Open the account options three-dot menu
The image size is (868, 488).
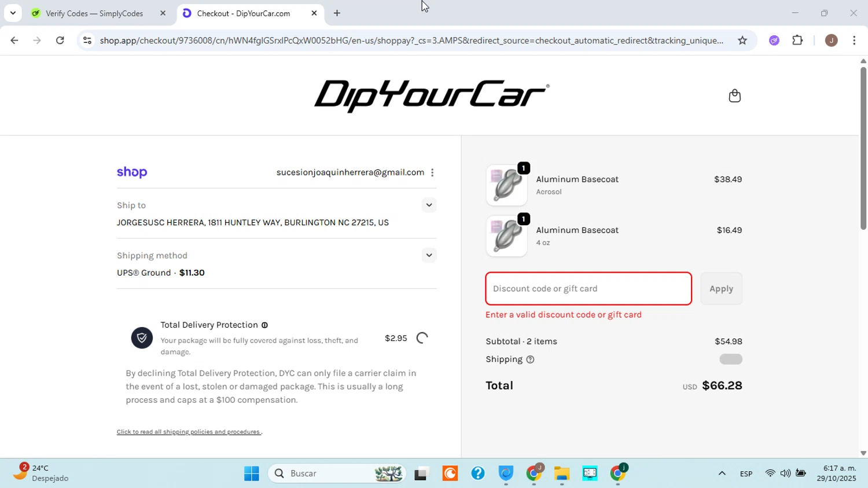pyautogui.click(x=432, y=173)
